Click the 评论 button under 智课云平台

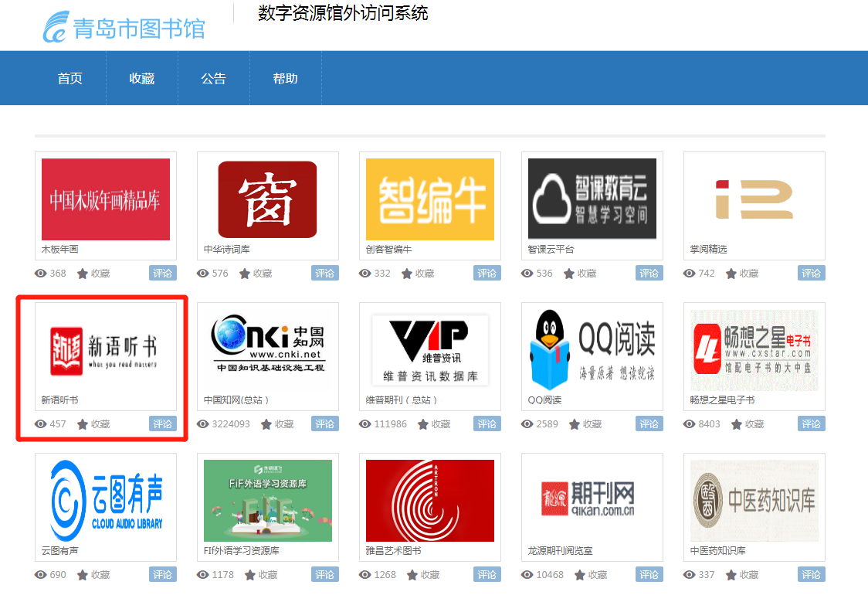pyautogui.click(x=649, y=273)
